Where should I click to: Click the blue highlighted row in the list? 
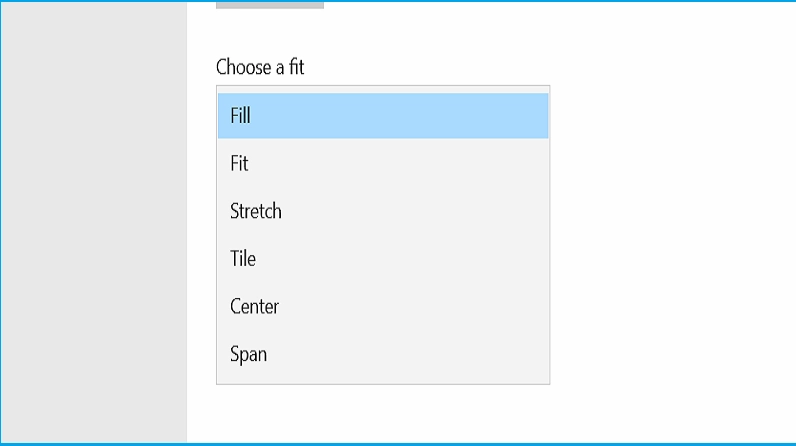(383, 116)
